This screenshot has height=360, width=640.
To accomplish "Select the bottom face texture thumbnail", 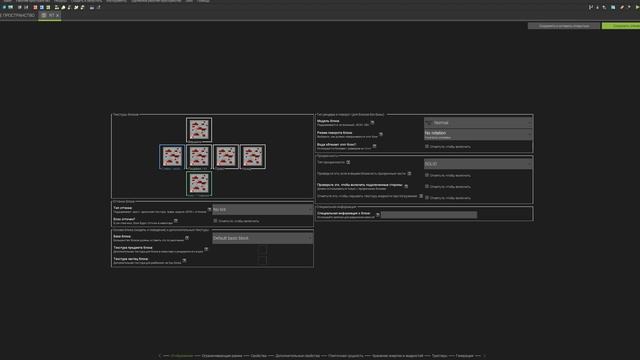I will point(199,184).
